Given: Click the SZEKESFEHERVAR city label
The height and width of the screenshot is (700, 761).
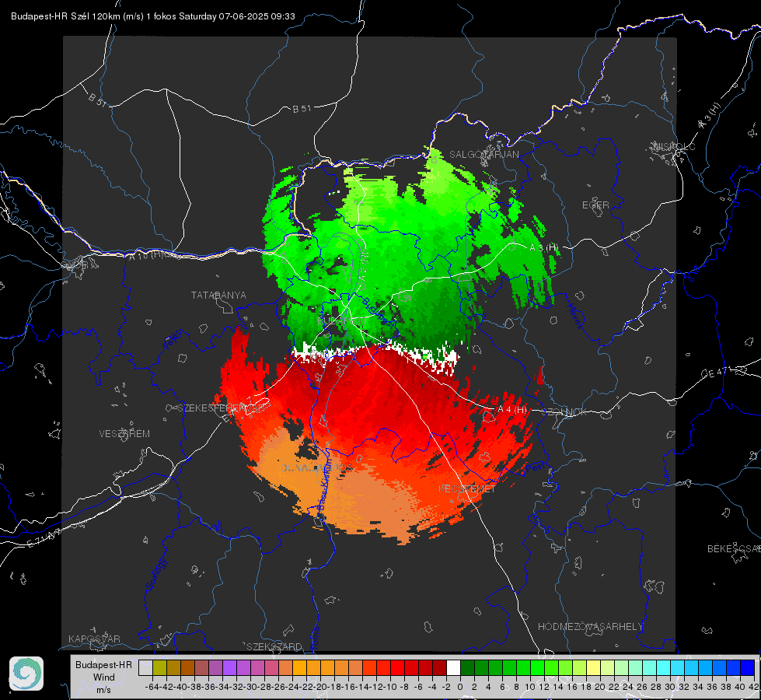Looking at the screenshot, I should click(221, 408).
